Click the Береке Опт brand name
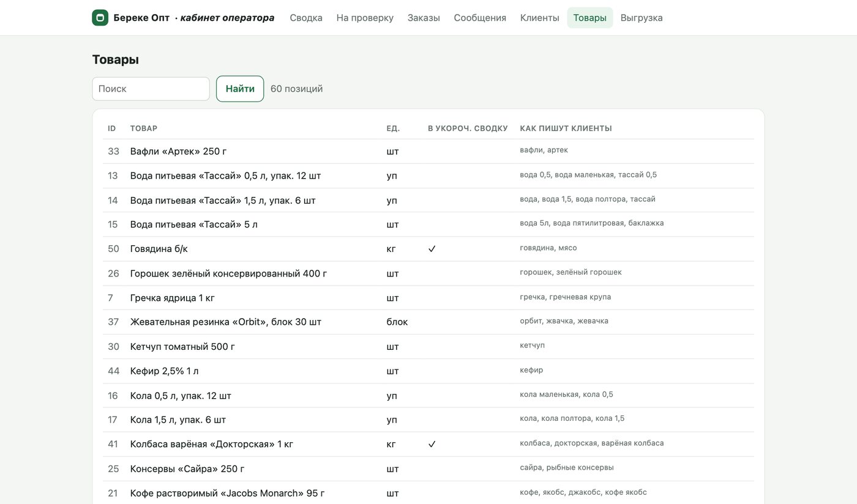Viewport: 857px width, 504px height. click(x=141, y=18)
